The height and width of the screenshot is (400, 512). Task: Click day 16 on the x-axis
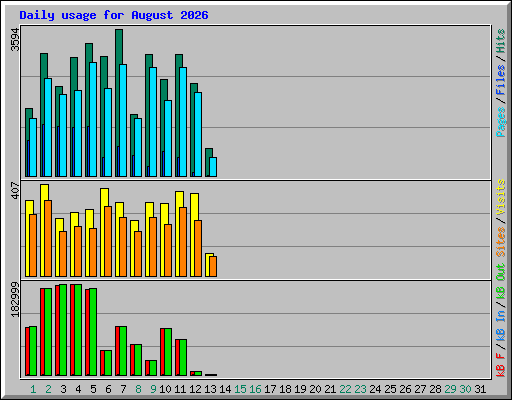pyautogui.click(x=255, y=389)
